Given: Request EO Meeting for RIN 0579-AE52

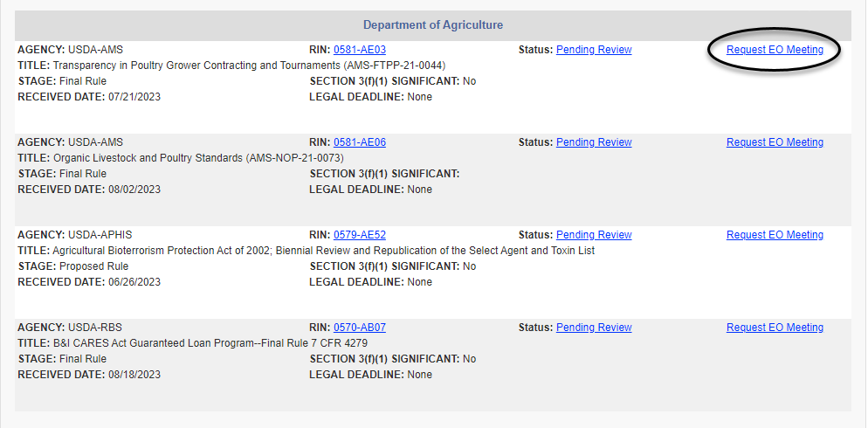Looking at the screenshot, I should point(775,235).
